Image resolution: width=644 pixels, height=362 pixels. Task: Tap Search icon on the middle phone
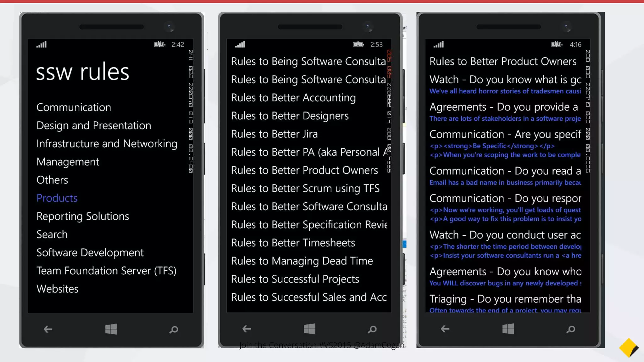[372, 329]
